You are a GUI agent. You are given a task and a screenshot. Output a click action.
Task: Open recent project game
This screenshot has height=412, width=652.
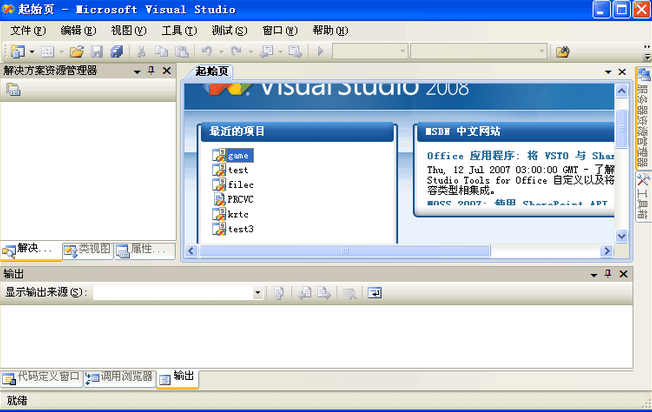coord(233,155)
